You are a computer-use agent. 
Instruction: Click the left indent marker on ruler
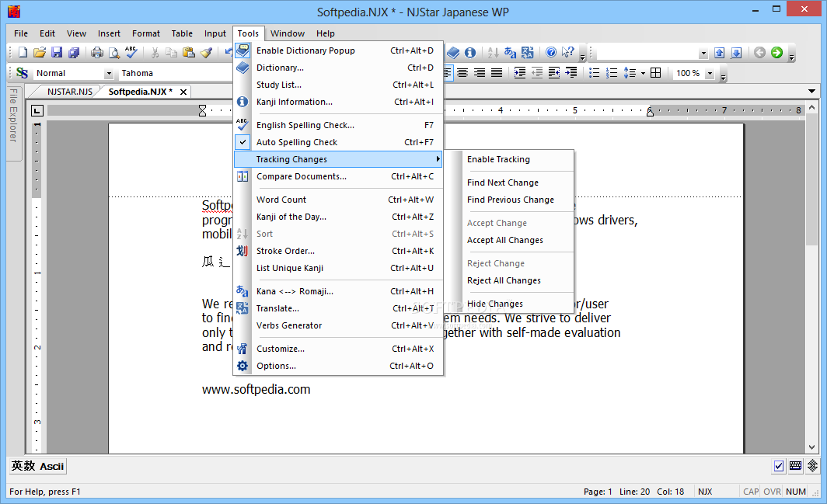[202, 110]
